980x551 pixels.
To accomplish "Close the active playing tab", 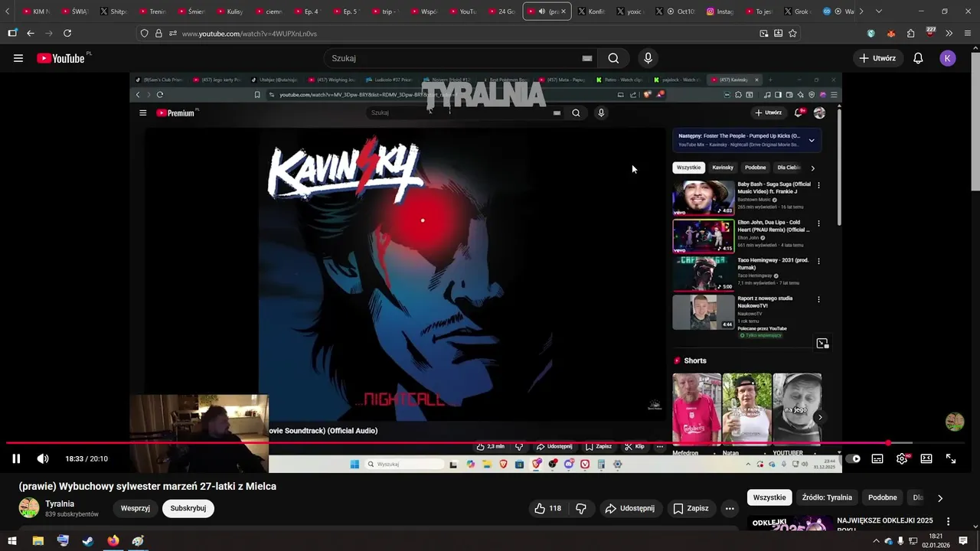I will click(564, 11).
